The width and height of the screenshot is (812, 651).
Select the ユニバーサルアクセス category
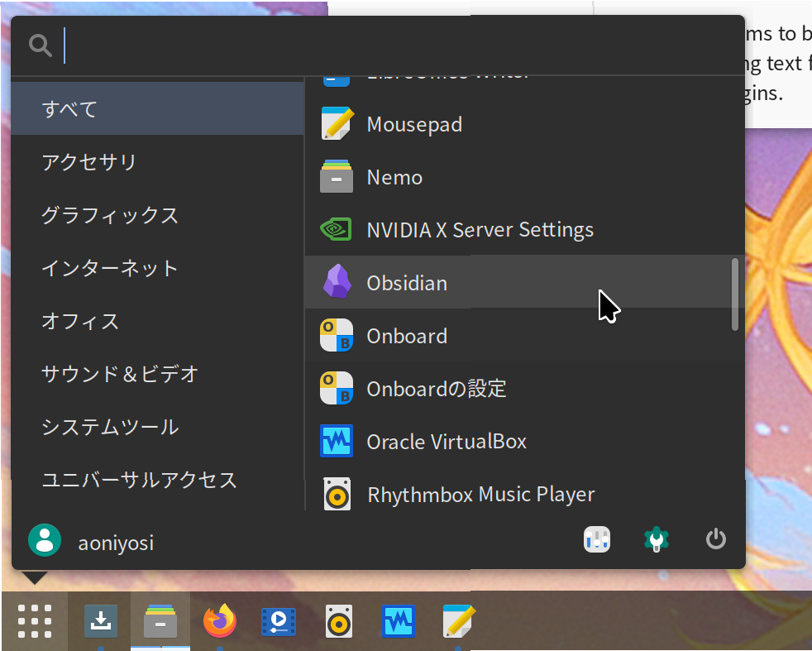tap(157, 480)
